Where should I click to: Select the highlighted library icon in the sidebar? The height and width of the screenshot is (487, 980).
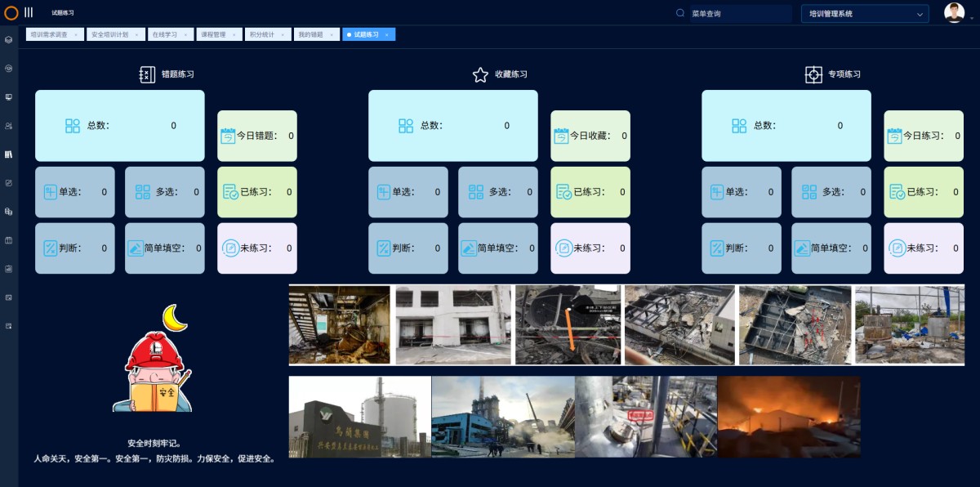click(10, 154)
